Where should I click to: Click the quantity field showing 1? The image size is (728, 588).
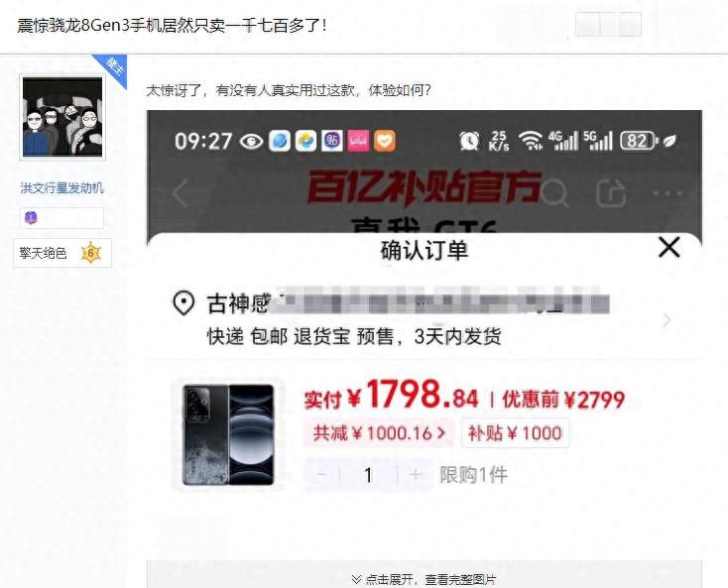click(x=368, y=474)
